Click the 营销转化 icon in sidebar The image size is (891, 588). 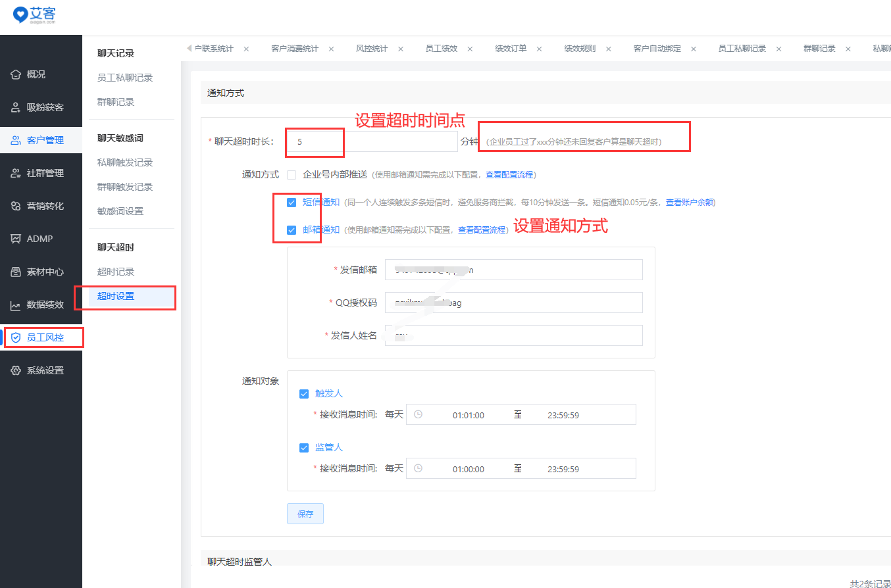(x=16, y=207)
